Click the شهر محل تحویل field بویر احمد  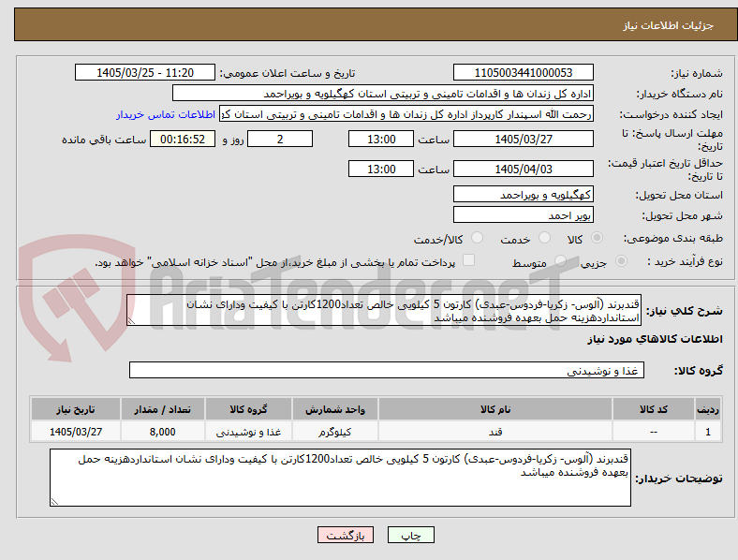524,214
